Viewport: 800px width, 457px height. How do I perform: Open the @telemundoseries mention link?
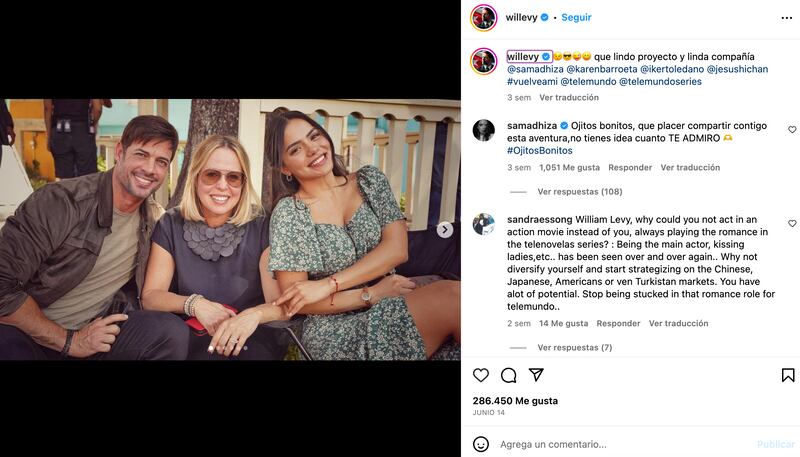660,82
